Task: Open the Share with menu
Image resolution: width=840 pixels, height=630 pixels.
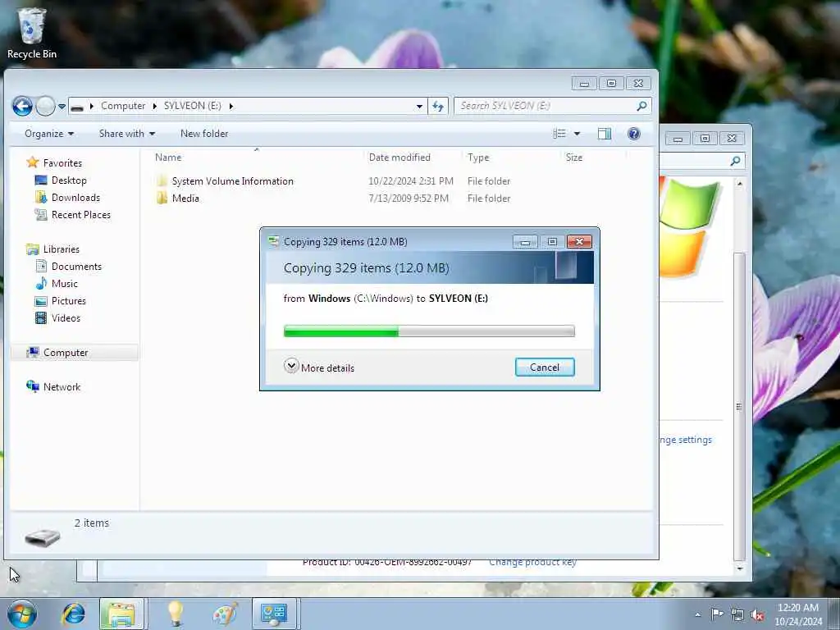Action: click(x=127, y=134)
